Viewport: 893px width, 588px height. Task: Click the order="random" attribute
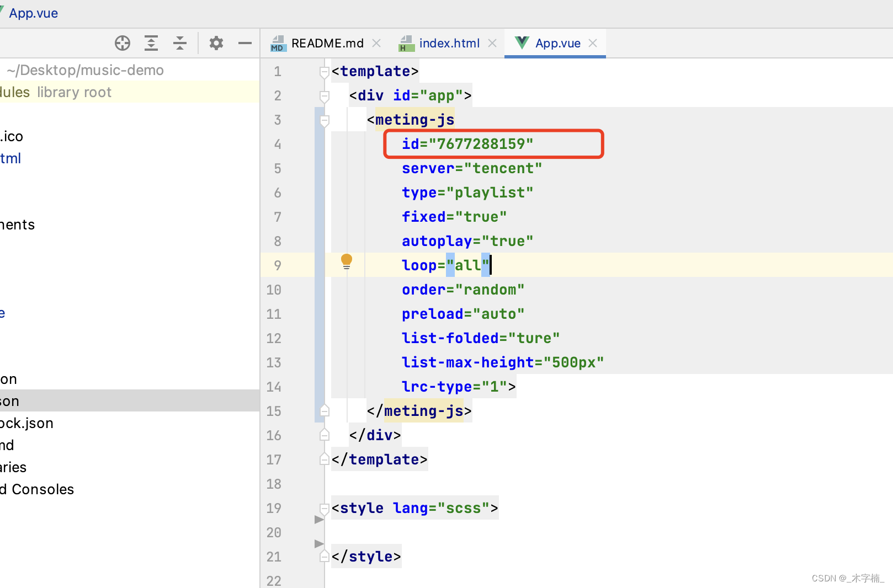(x=463, y=290)
